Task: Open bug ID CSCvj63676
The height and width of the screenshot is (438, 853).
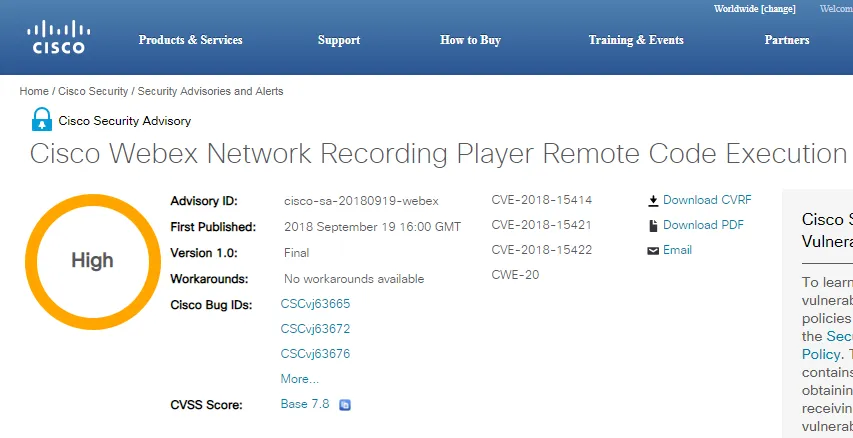Action: [x=316, y=354]
